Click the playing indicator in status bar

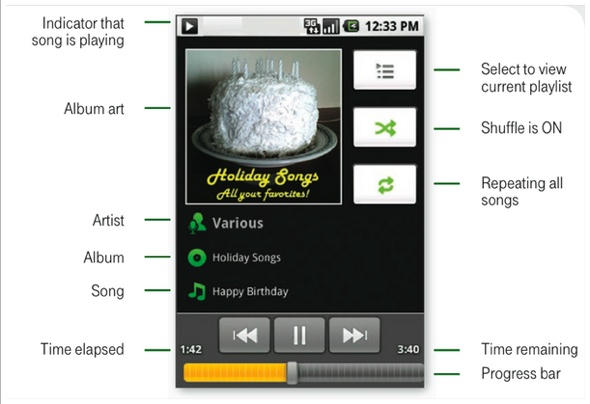(190, 26)
